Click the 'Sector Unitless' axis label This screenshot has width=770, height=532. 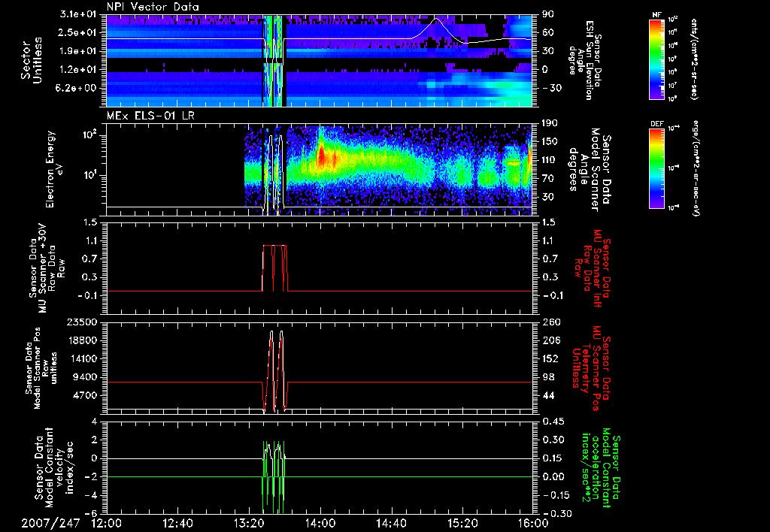(x=31, y=60)
